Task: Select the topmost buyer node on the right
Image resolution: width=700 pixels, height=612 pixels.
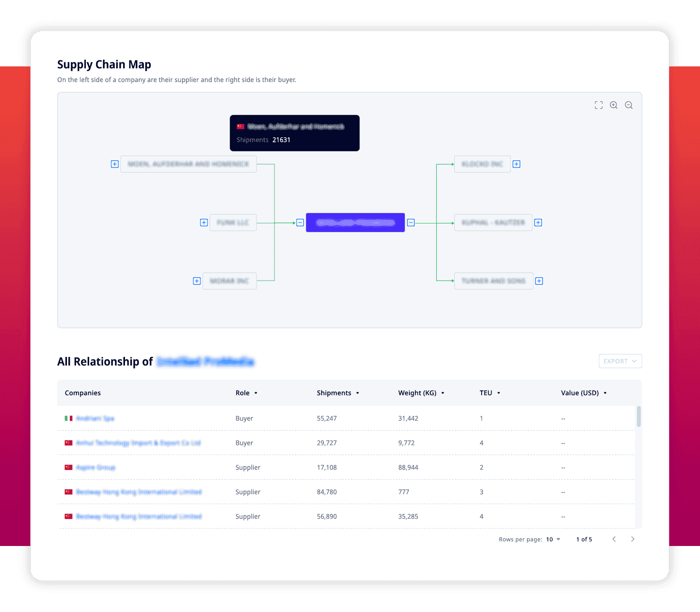Action: point(482,164)
